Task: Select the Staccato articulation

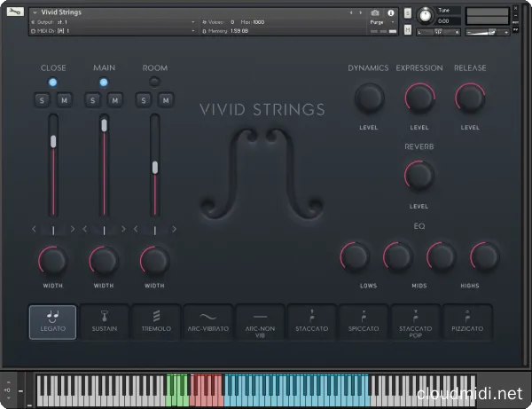Action: 312,322
